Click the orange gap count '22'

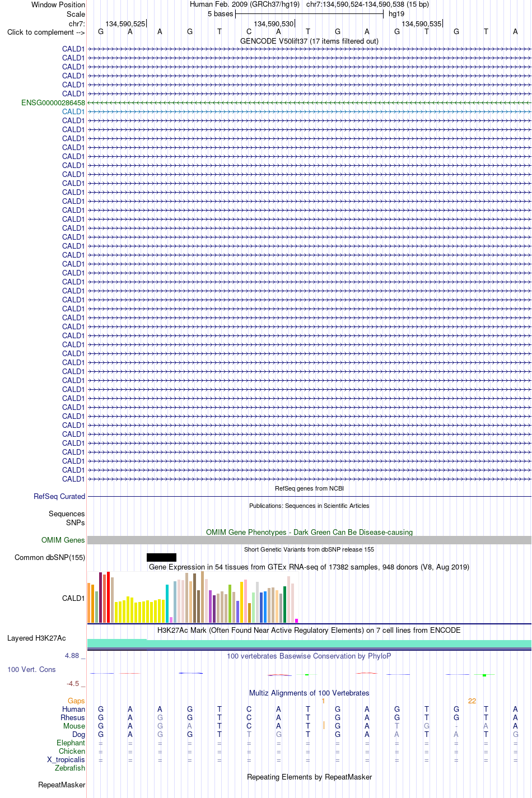[x=472, y=701]
